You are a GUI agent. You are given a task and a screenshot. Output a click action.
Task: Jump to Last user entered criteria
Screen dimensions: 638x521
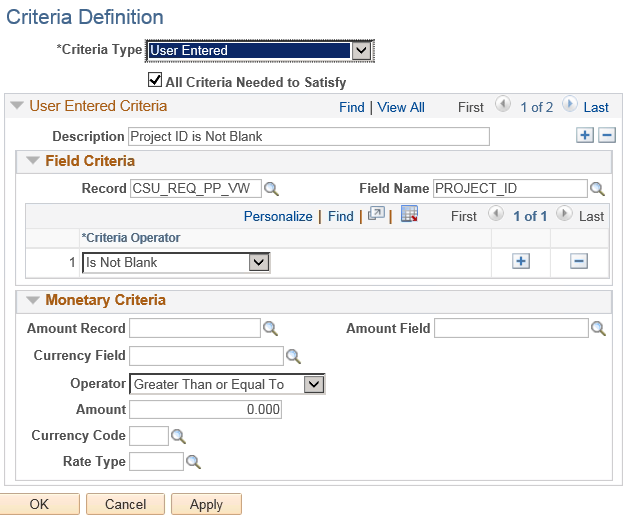click(596, 107)
